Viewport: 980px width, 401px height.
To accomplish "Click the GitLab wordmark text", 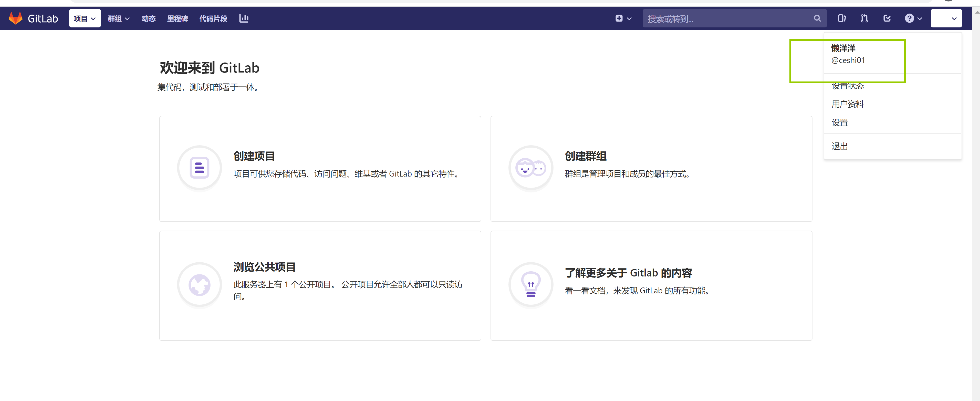I will [x=43, y=18].
